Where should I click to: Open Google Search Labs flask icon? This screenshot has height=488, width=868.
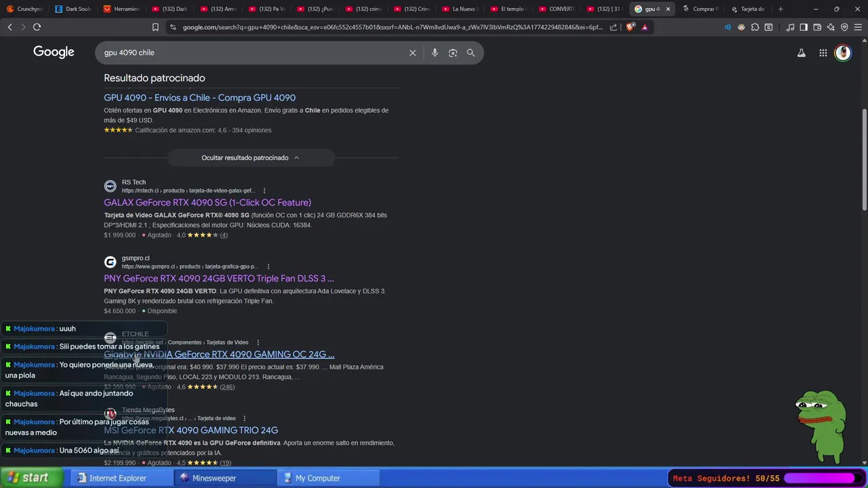click(x=802, y=53)
